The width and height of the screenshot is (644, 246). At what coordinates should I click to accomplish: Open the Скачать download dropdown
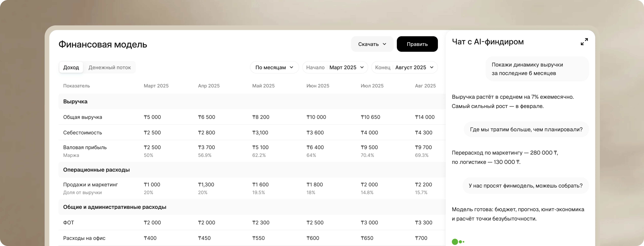372,44
